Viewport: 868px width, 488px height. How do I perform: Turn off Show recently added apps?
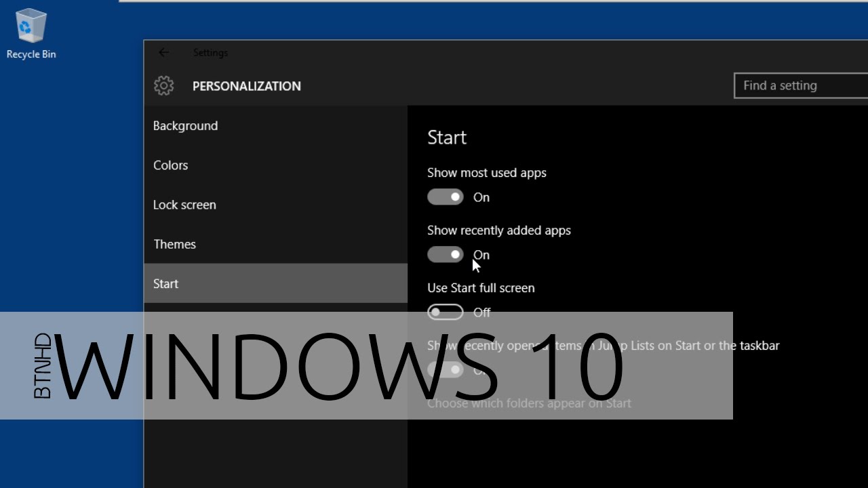click(446, 255)
